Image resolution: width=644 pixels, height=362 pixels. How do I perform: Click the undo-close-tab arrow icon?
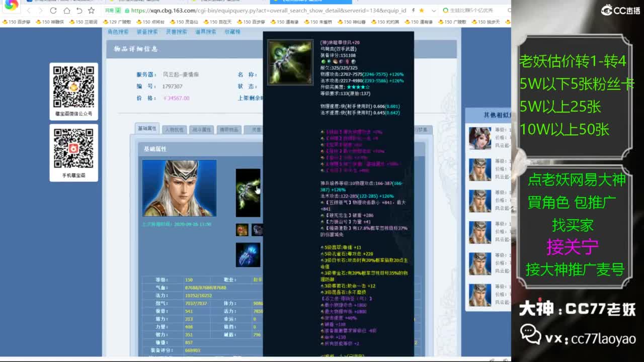(79, 11)
